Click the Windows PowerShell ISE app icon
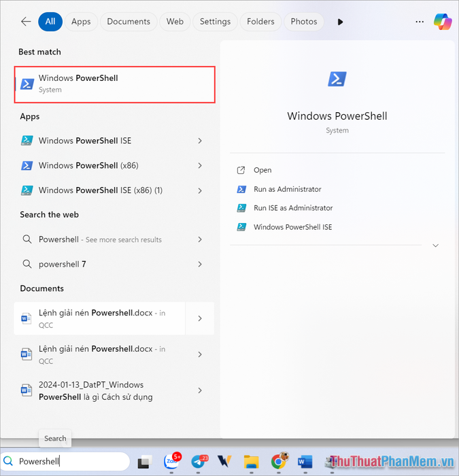Screen dimensions: 459x476 coord(27,141)
